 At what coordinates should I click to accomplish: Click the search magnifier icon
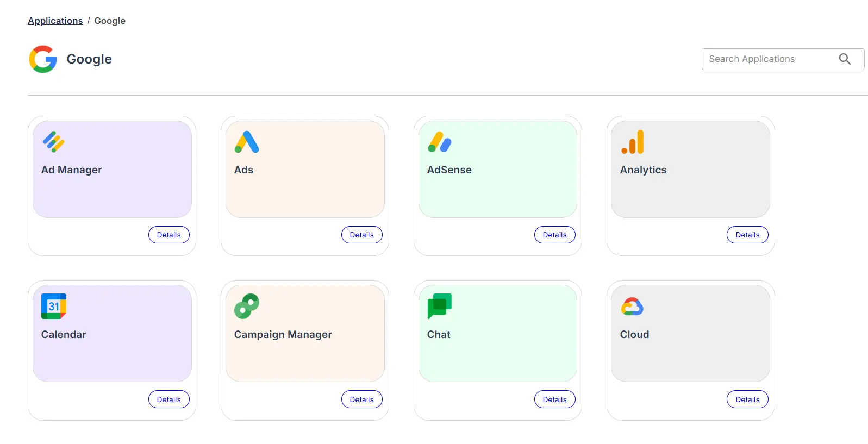[x=845, y=59]
